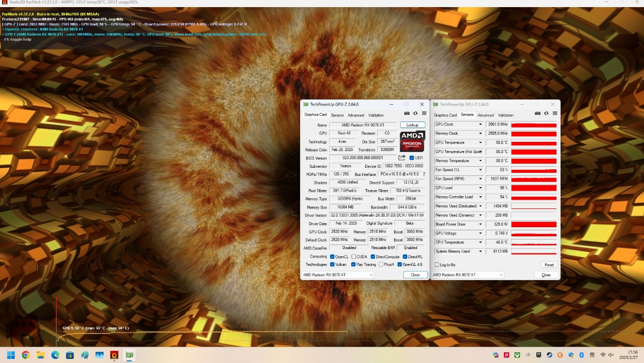644x363 pixels.
Task: Click the red AMD Software tray icon
Action: pos(506,355)
